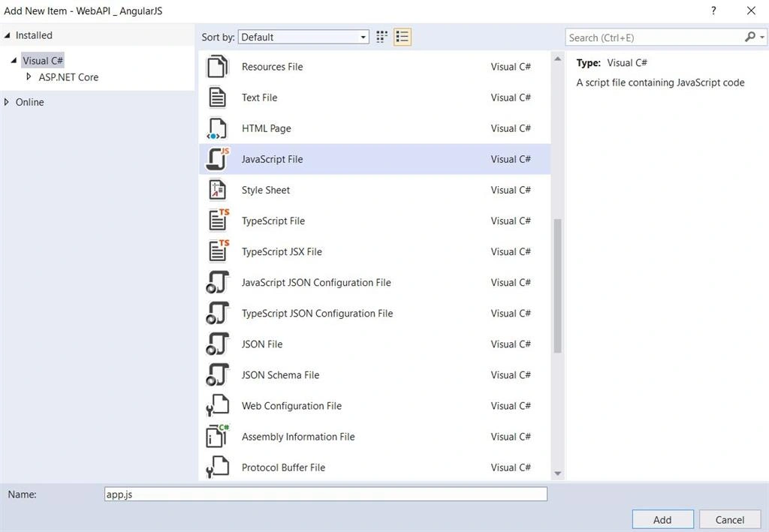The image size is (769, 532).
Task: Open search options dropdown arrow
Action: click(x=762, y=38)
